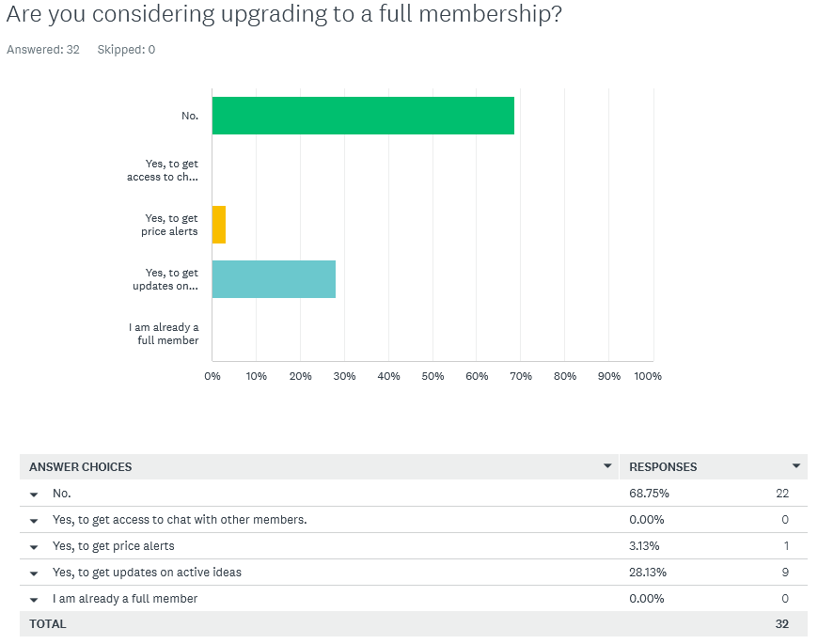Expand the 'Yes, to get price alerts' row arrow

tap(35, 546)
